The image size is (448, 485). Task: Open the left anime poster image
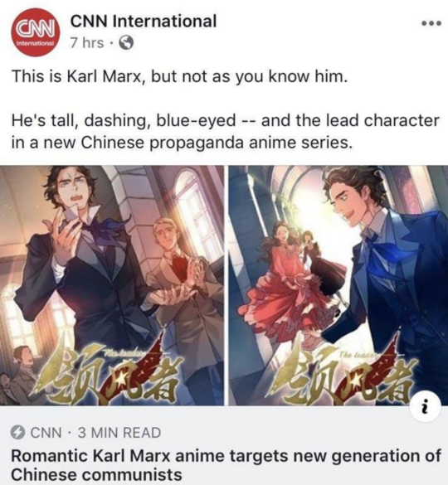pyautogui.click(x=112, y=285)
